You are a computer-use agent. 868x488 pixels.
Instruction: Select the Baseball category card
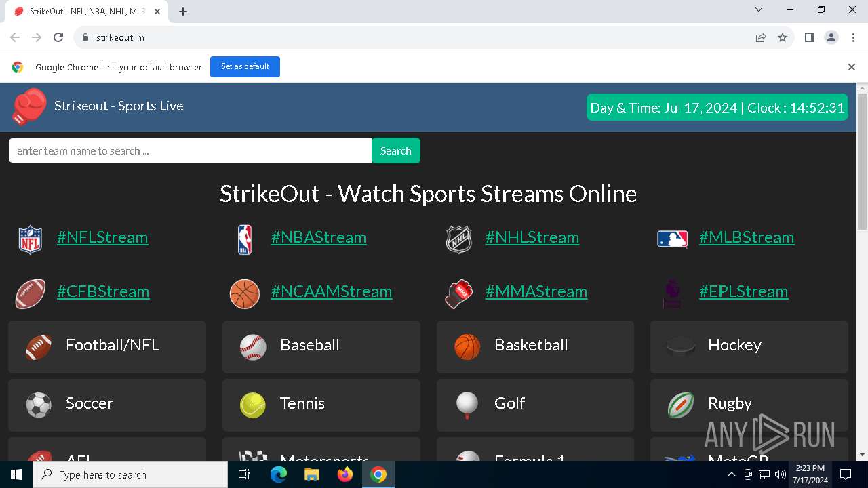pyautogui.click(x=321, y=347)
